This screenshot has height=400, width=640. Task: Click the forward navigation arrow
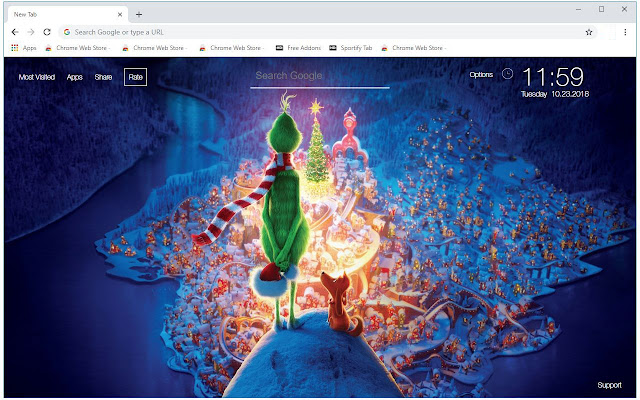click(x=31, y=32)
